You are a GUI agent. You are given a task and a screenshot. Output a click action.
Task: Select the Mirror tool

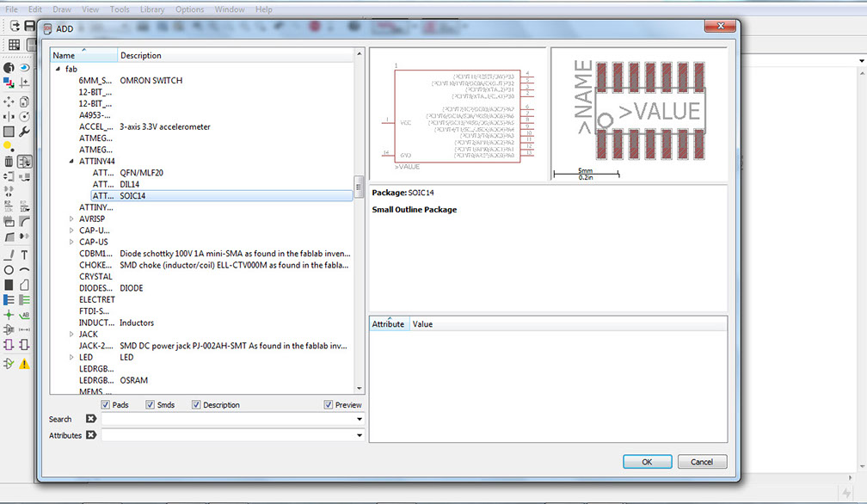9,117
